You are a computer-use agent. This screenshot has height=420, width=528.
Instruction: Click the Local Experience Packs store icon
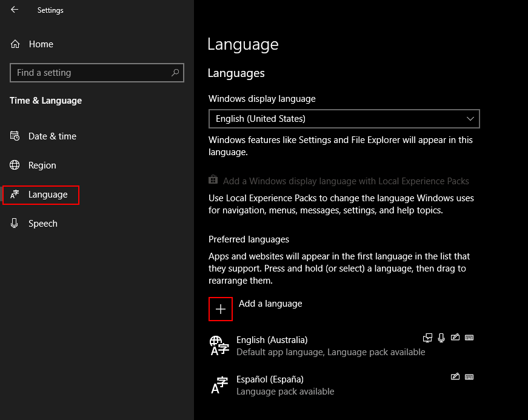point(213,180)
